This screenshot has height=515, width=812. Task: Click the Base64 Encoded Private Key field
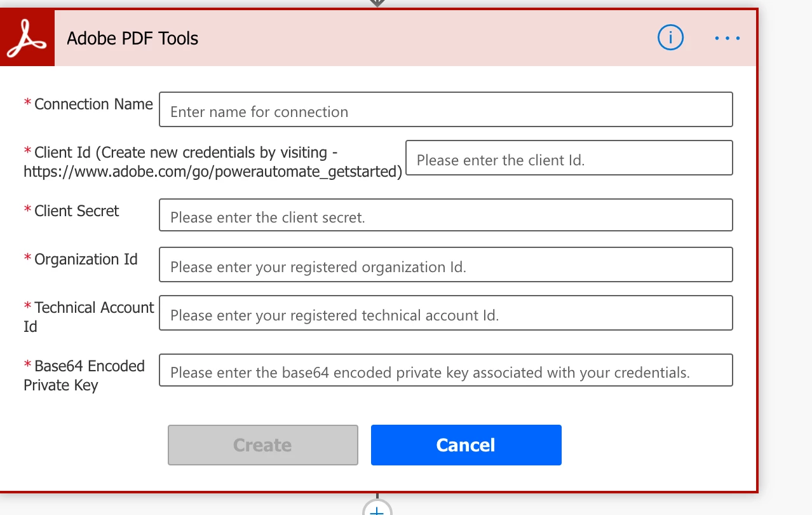coord(446,370)
